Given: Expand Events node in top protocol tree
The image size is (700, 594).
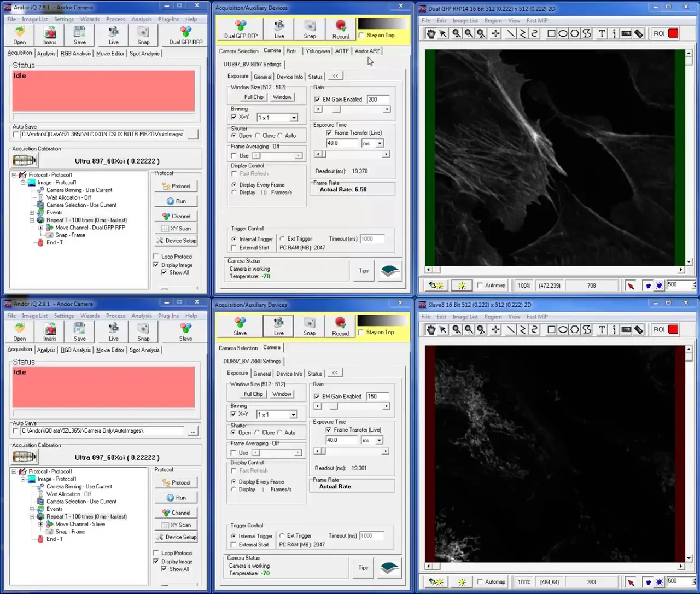Looking at the screenshot, I should (x=32, y=213).
